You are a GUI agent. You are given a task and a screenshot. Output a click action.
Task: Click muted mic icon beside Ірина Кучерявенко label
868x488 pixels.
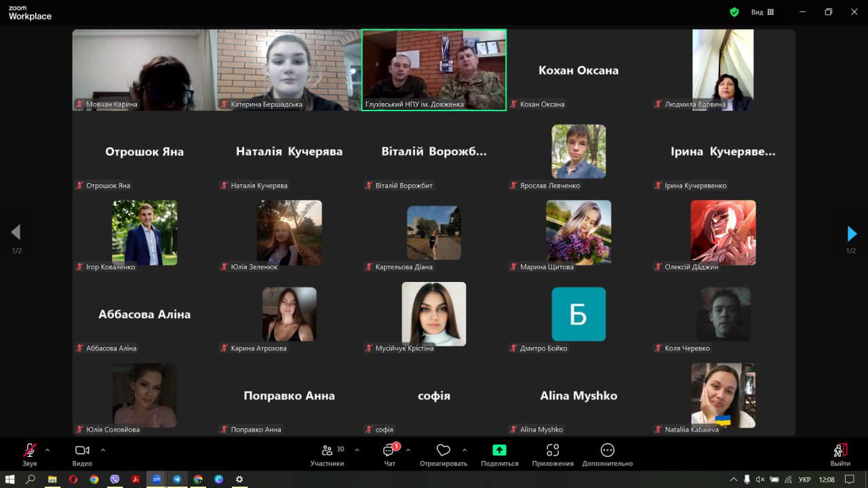tap(658, 186)
